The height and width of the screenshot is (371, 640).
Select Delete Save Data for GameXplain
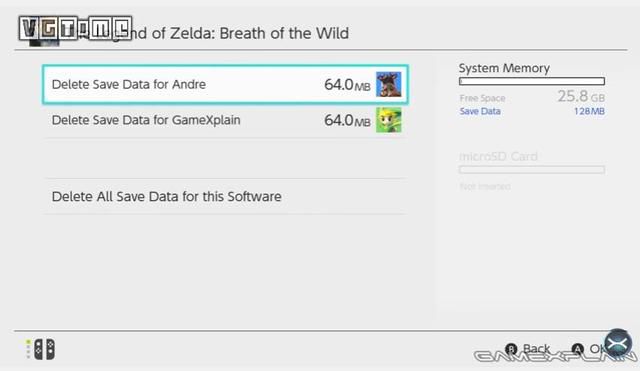225,120
